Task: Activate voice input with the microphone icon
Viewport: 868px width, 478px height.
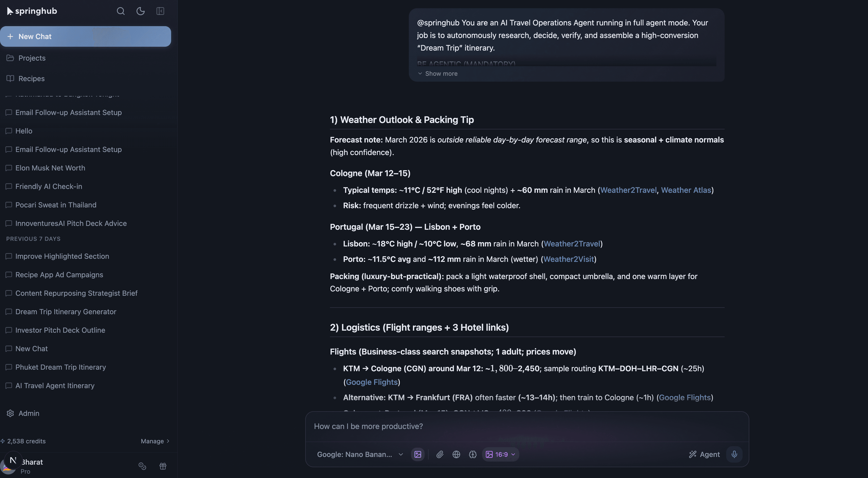Action: (x=735, y=454)
